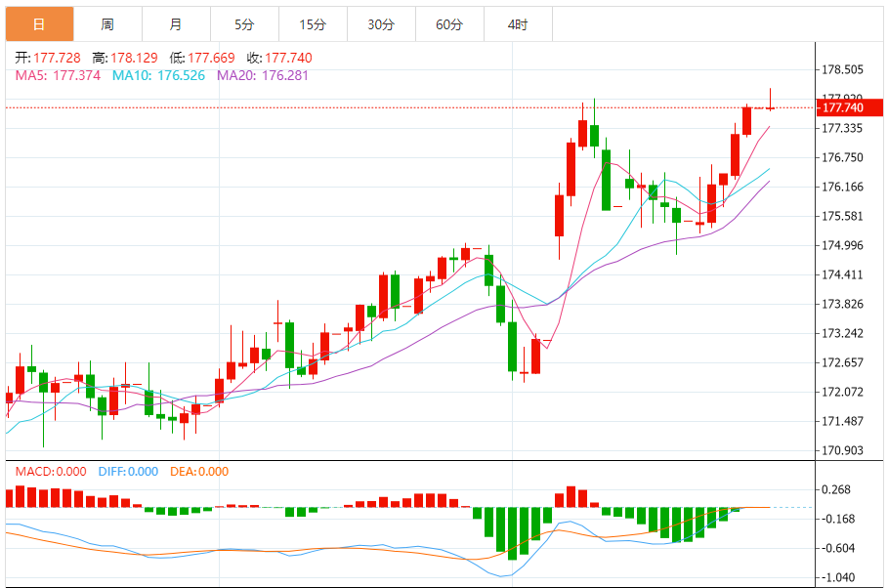
Task: Click the 开 opening price 177.728
Action: (x=48, y=58)
